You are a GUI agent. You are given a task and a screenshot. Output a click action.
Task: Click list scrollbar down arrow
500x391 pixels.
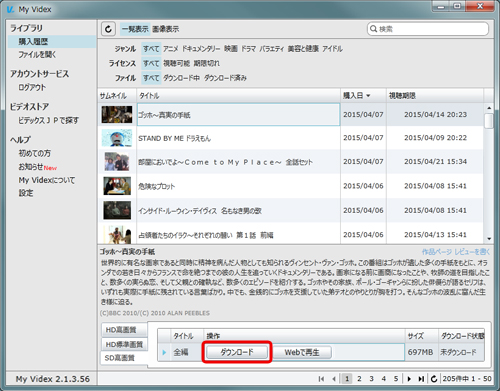coord(489,239)
